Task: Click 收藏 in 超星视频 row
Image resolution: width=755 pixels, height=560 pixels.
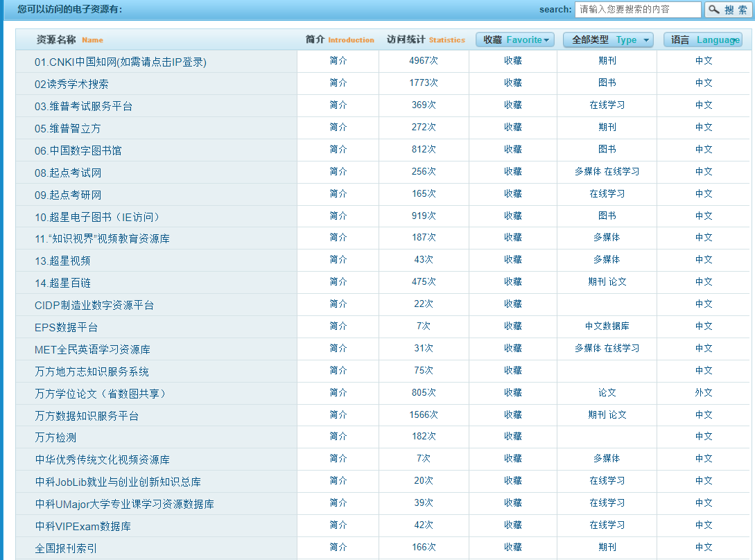Action: tap(513, 259)
